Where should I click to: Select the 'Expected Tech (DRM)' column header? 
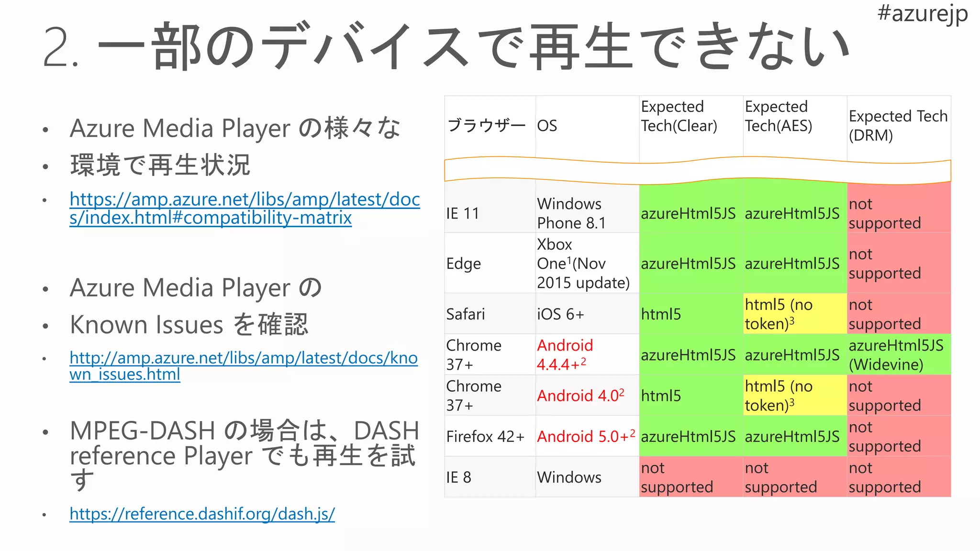coord(899,126)
